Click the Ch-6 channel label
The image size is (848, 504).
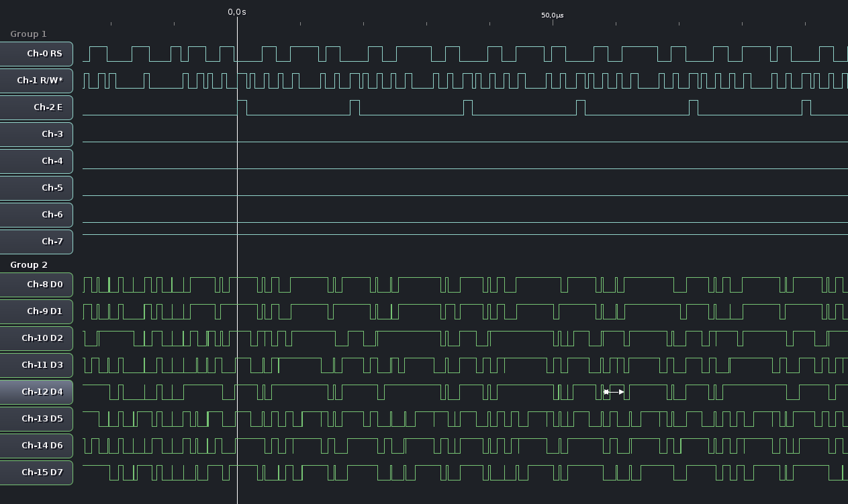[x=37, y=215]
